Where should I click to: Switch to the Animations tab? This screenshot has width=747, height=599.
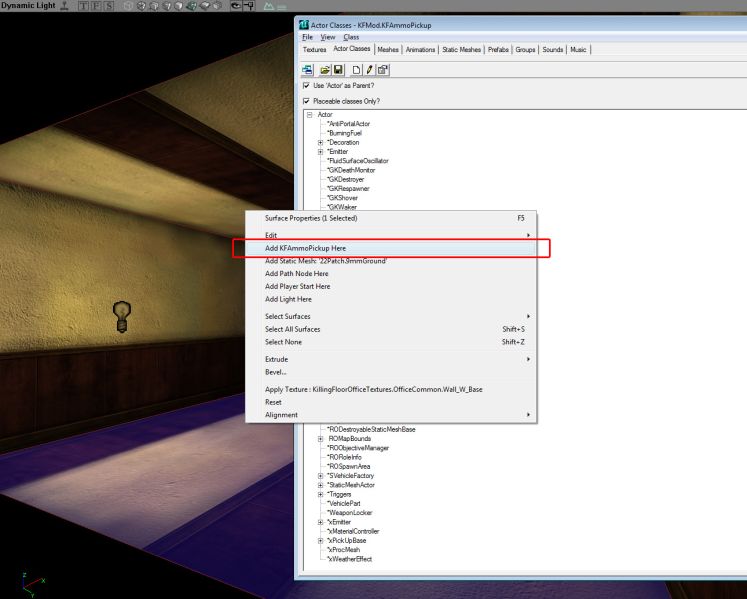420,50
